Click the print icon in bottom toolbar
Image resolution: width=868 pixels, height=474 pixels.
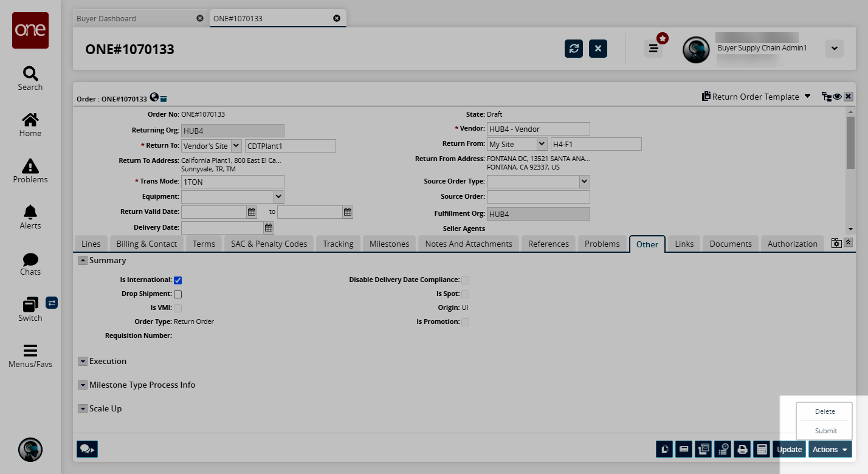[x=742, y=450]
